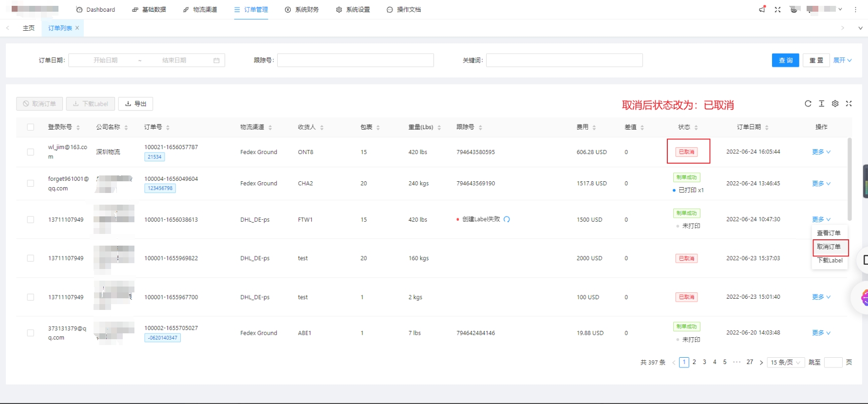
Task: Check the row for order 100004-1656049604
Action: (x=31, y=183)
